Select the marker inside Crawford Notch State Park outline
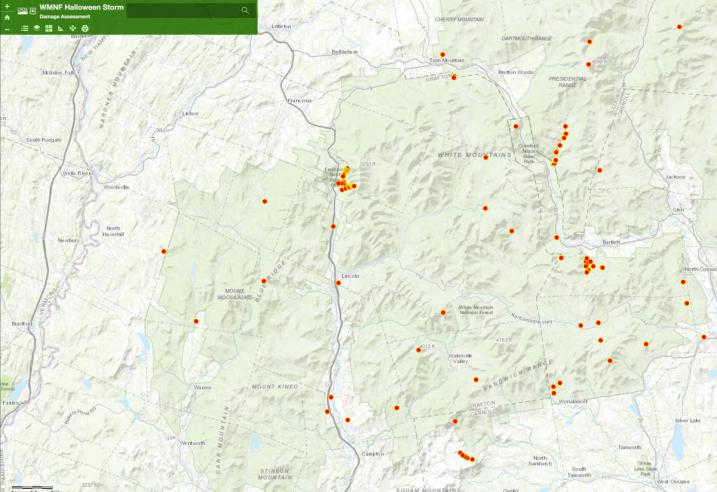 tap(516, 126)
